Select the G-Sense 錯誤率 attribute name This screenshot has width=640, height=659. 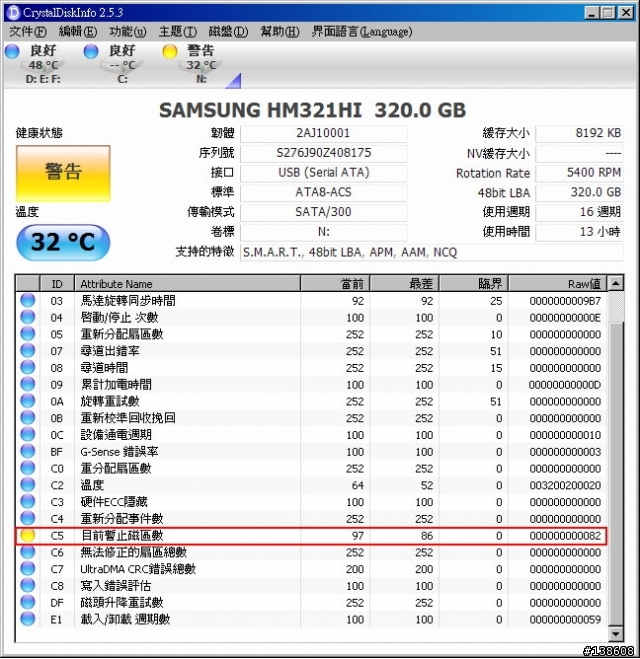119,452
